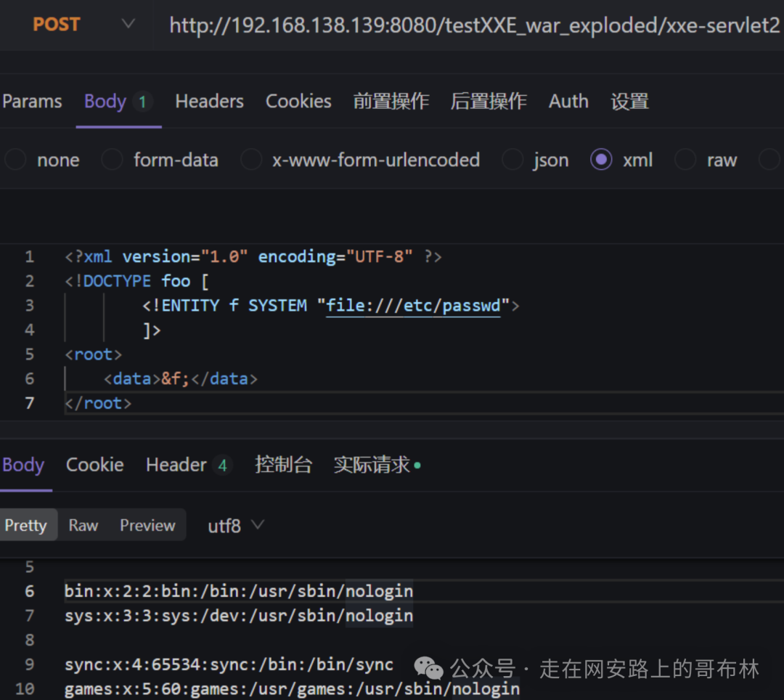Screen dimensions: 784x700
Task: Click the sync:x:4:65534 response line
Action: (x=229, y=664)
